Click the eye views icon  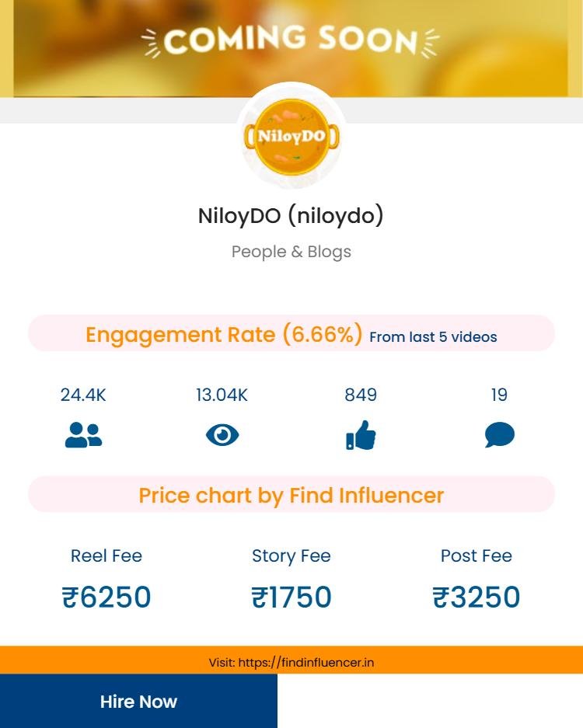point(222,435)
